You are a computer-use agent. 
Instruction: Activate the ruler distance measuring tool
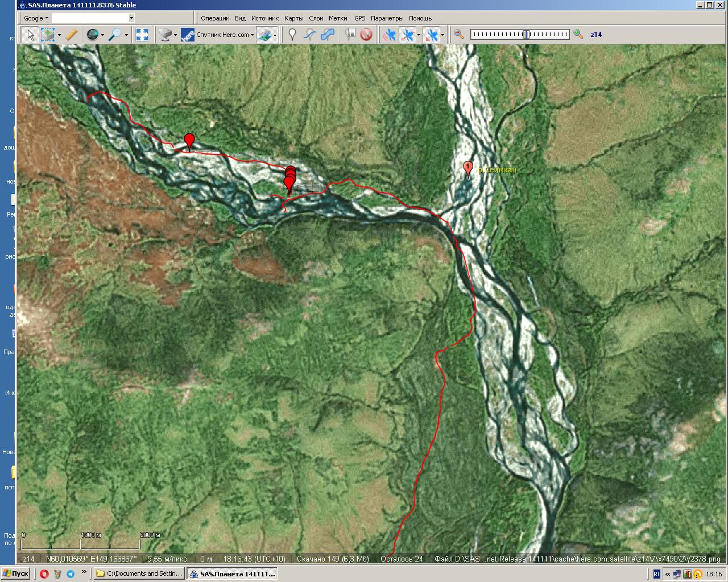tap(71, 35)
